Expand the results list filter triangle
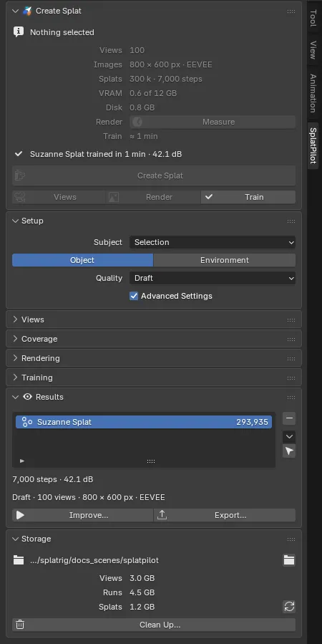This screenshot has height=644, width=322. 22,461
